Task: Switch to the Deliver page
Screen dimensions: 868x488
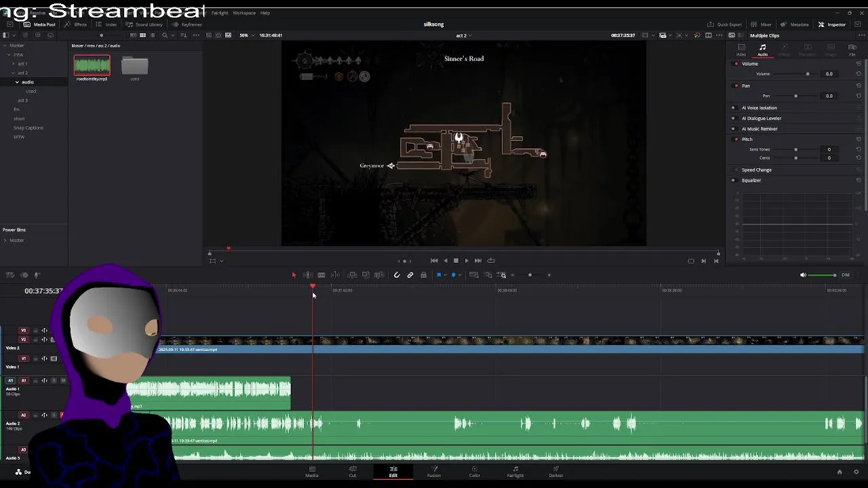Action: tap(556, 472)
